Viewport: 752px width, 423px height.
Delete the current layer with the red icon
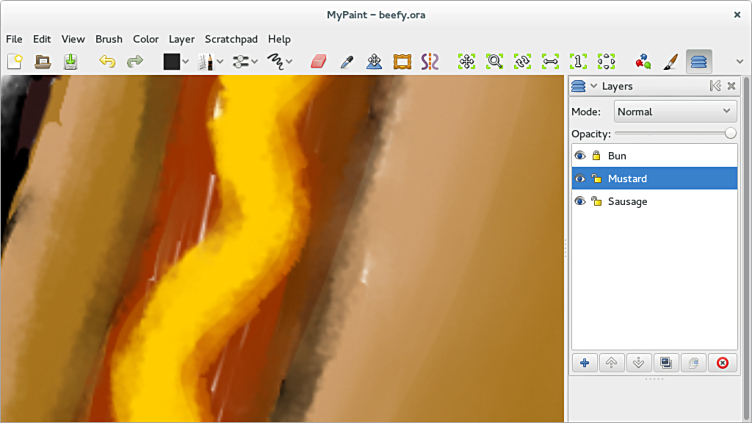coord(722,363)
